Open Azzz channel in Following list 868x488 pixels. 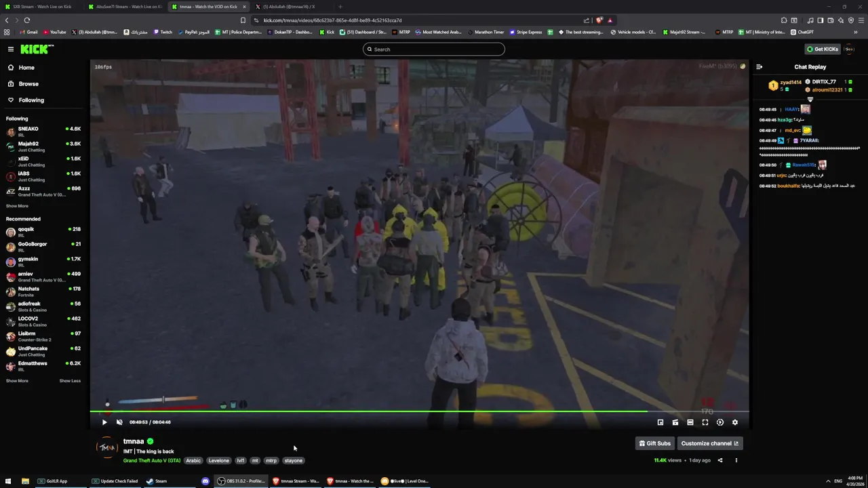click(x=43, y=191)
